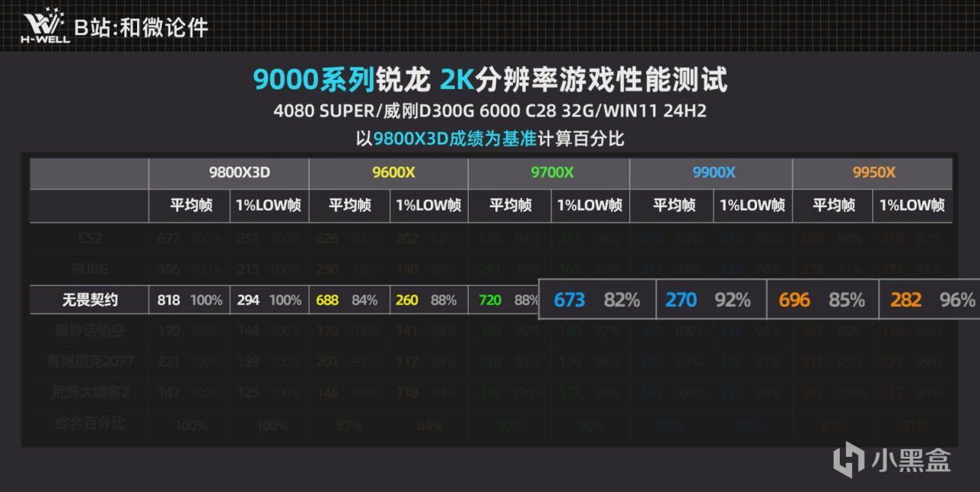Click the 'B站:和微论件' channel text
The width and height of the screenshot is (980, 492).
click(141, 28)
